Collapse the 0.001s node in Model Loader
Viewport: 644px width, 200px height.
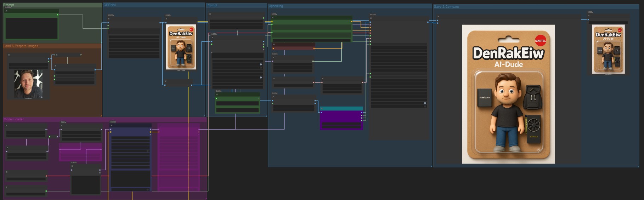point(62,125)
